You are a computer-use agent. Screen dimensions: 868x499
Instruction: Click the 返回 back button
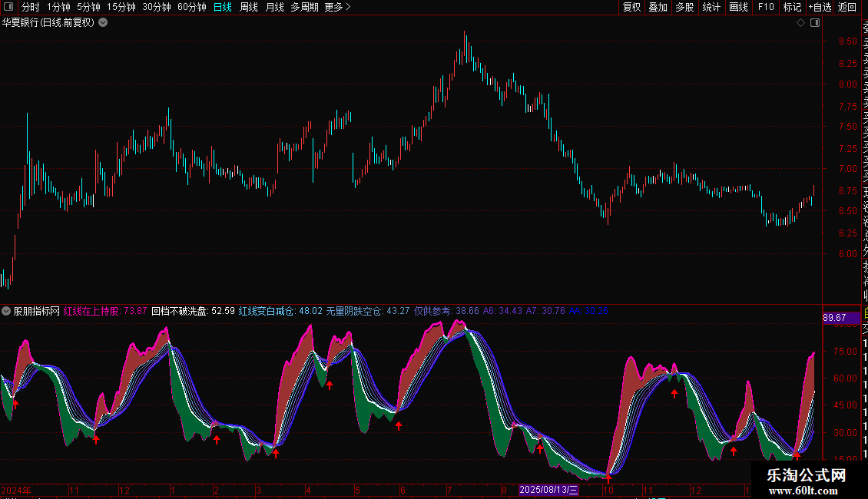(x=847, y=7)
